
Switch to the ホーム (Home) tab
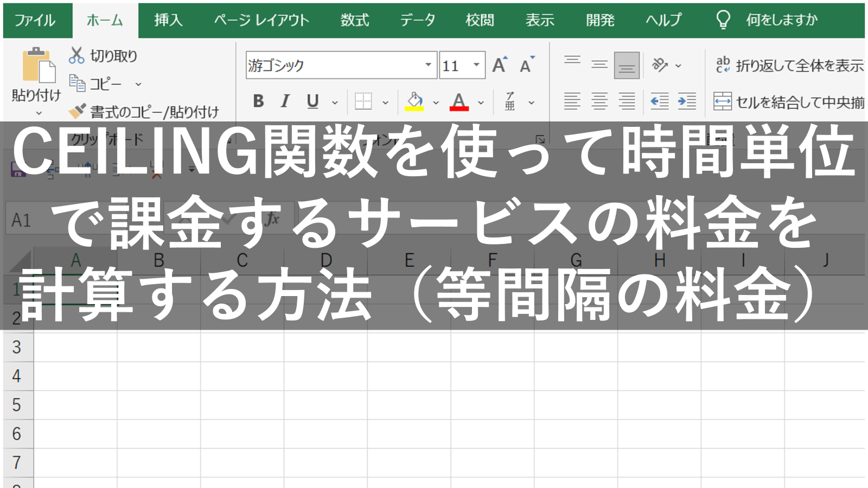(105, 21)
